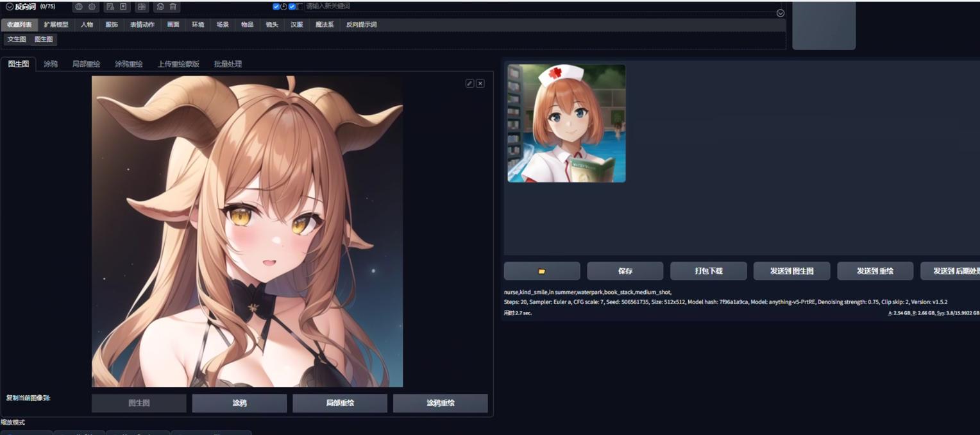980x435 pixels.
Task: Toggle the second blue checkbox by keyword box
Action: (292, 6)
